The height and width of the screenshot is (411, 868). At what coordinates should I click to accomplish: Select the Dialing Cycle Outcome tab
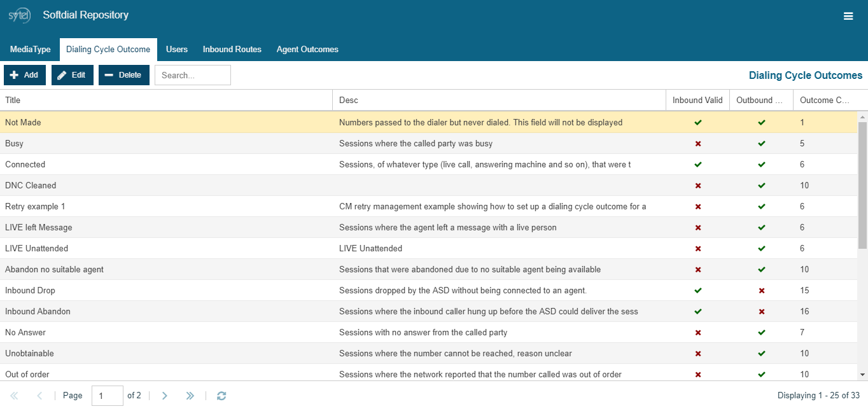pos(108,50)
